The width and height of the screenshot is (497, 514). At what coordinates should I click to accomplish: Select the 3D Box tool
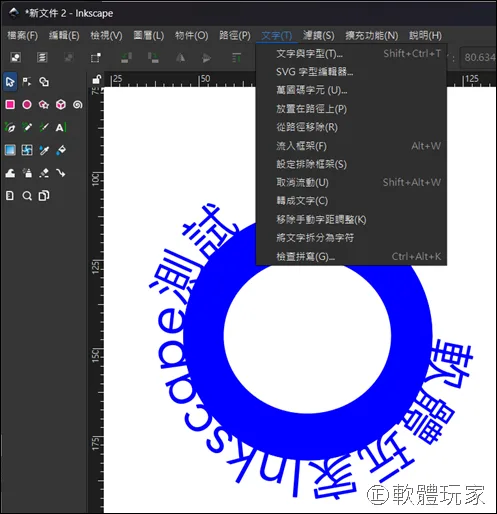click(61, 105)
